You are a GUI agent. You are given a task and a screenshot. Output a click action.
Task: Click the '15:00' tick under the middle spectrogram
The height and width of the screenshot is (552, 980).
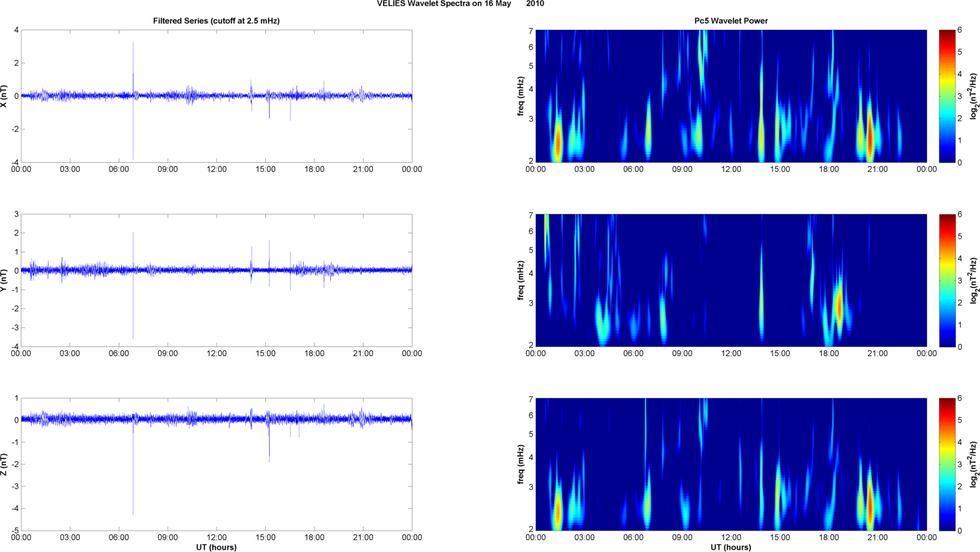coord(780,354)
